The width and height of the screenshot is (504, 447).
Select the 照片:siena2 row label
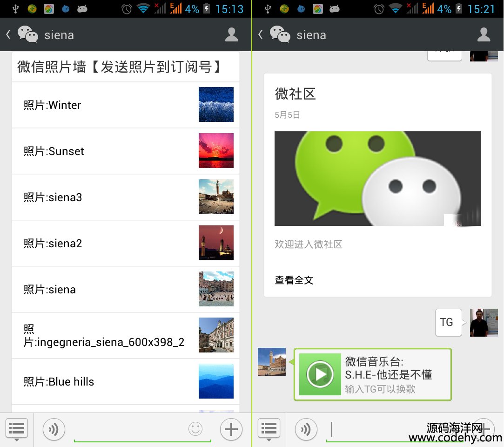53,244
